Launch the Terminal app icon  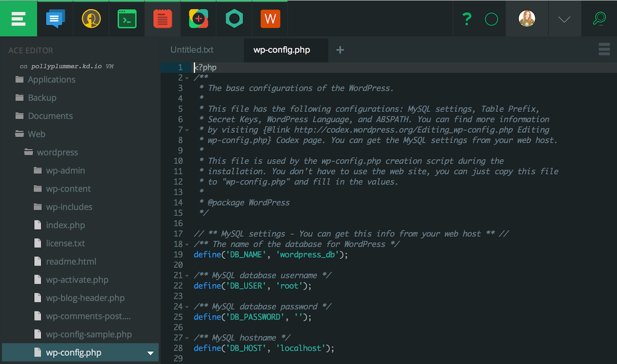pos(126,19)
